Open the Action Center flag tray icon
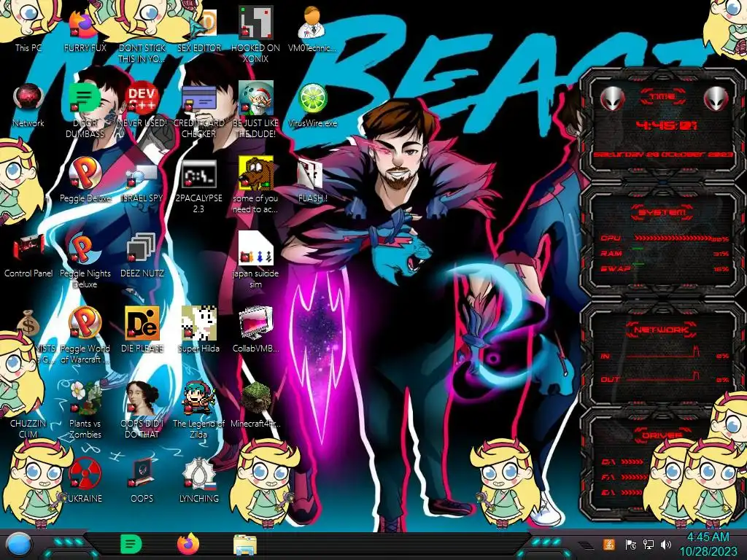This screenshot has width=747, height=560. (x=630, y=544)
